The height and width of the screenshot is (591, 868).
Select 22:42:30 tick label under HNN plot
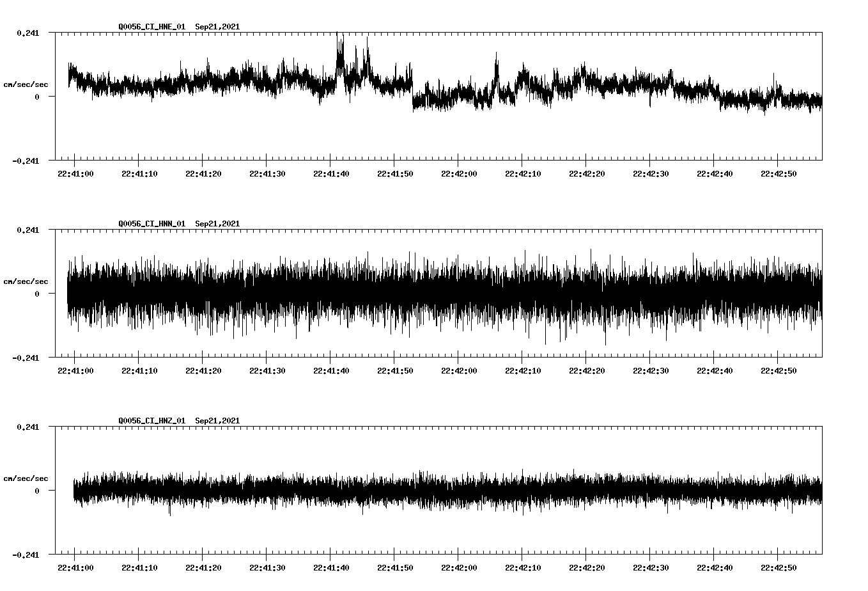tap(651, 370)
